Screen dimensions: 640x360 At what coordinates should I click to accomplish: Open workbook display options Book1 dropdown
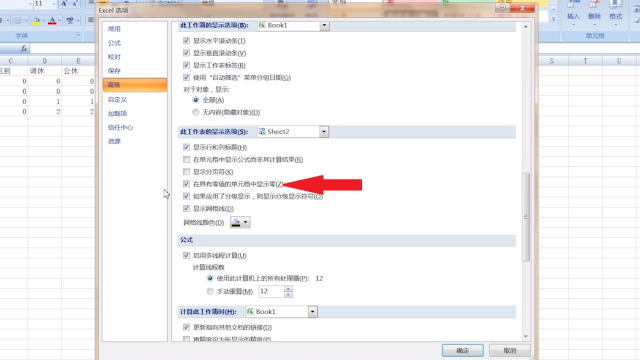click(x=324, y=25)
